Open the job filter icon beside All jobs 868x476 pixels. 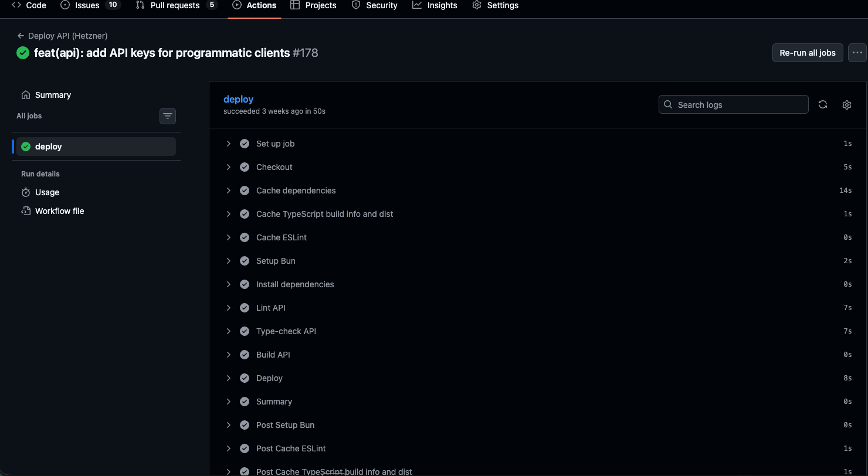168,116
